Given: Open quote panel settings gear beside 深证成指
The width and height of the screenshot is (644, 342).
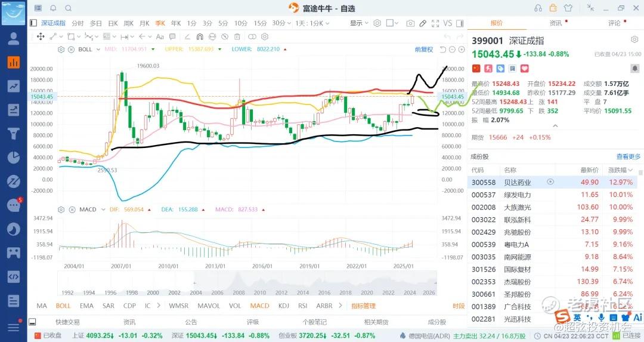Looking at the screenshot, I should tap(634, 39).
